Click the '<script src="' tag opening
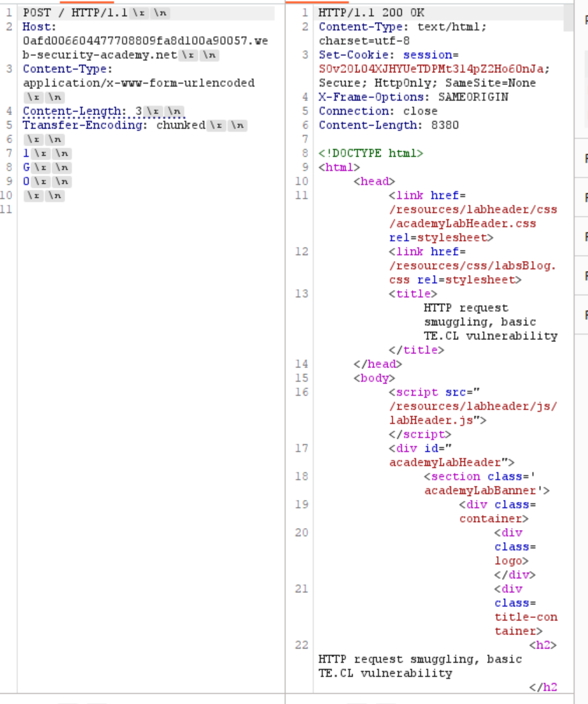588x704 pixels. click(435, 392)
